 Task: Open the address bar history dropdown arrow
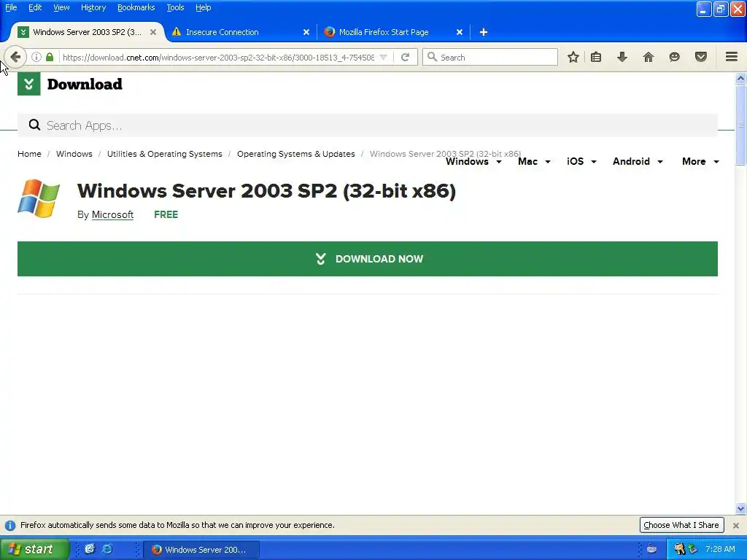pos(384,57)
